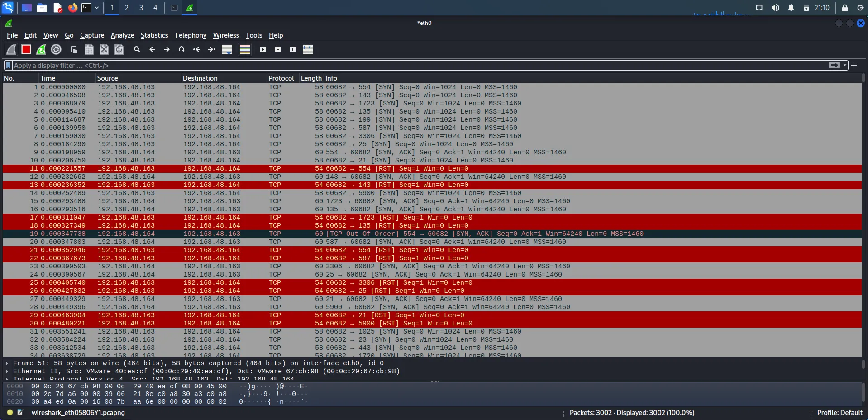Open the display filter history dropdown
Image resolution: width=868 pixels, height=420 pixels.
tap(845, 65)
